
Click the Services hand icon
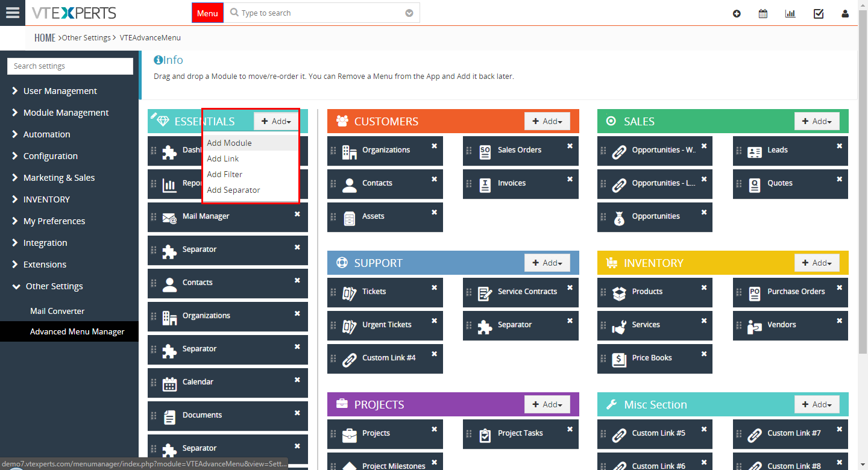(x=619, y=327)
